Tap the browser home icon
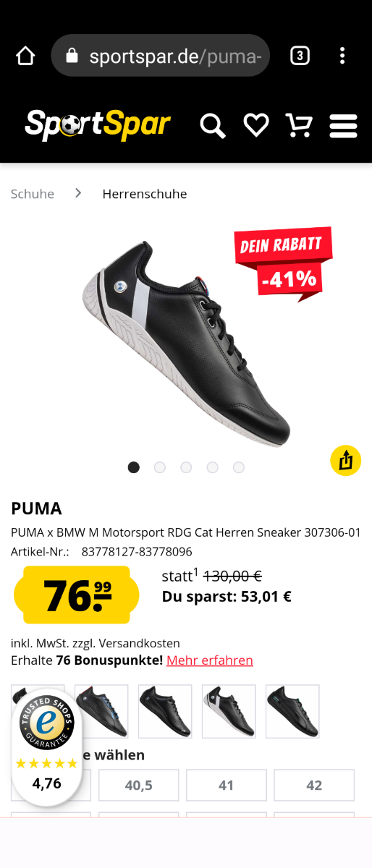The image size is (372, 868). (x=25, y=56)
